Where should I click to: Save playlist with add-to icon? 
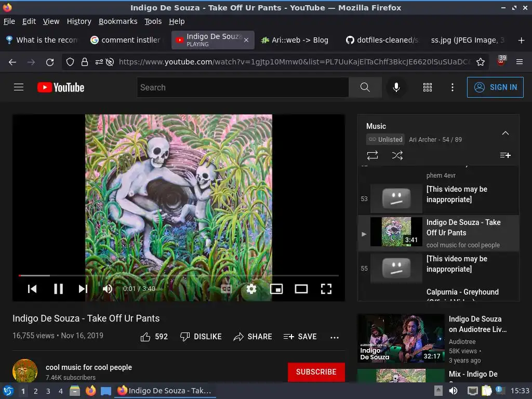coord(505,155)
